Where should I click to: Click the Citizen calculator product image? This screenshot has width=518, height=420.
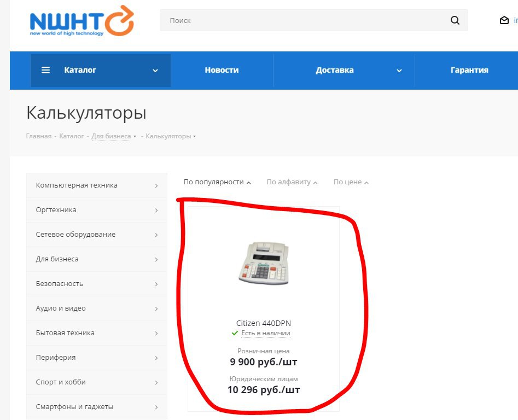(x=264, y=263)
